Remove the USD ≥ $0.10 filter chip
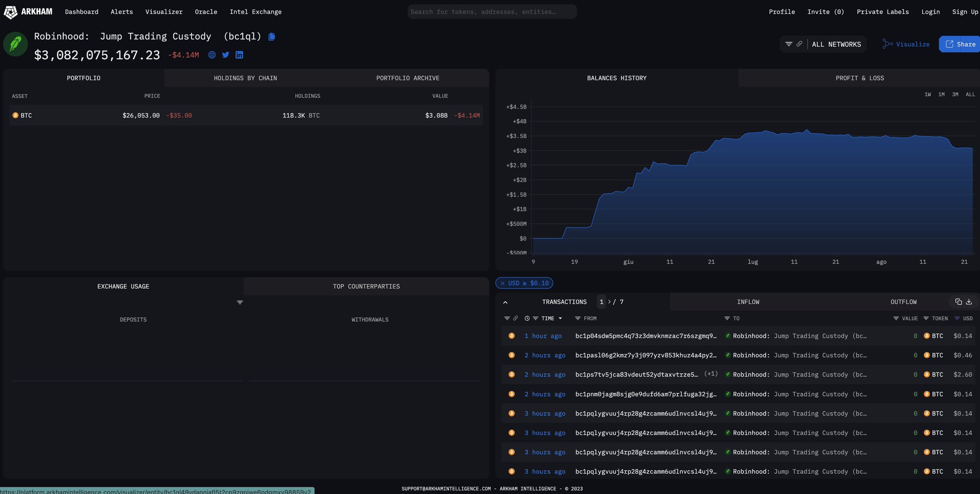 point(502,283)
